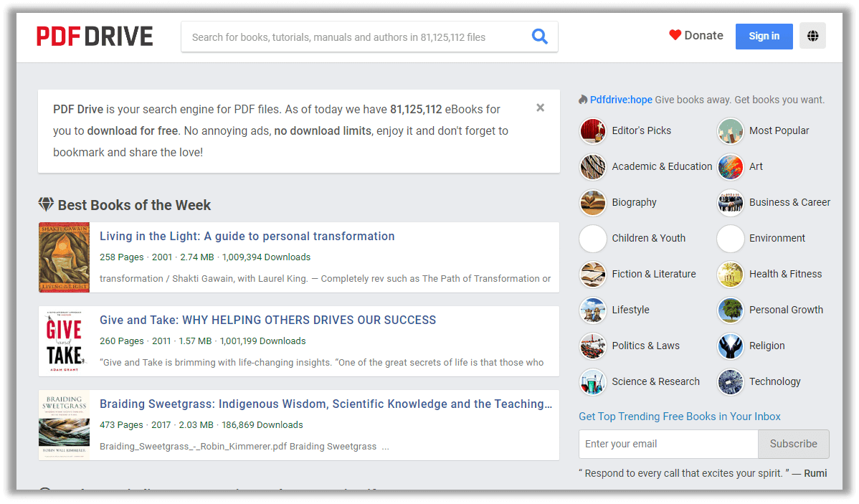
Task: Open the Most Popular category label
Action: click(779, 131)
